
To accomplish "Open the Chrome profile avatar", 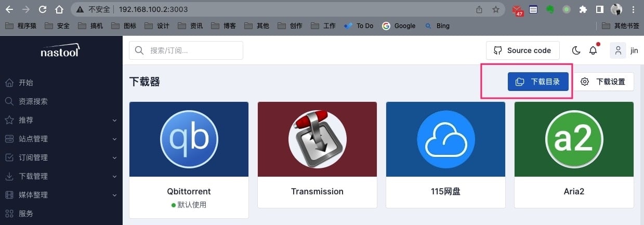I will [616, 9].
